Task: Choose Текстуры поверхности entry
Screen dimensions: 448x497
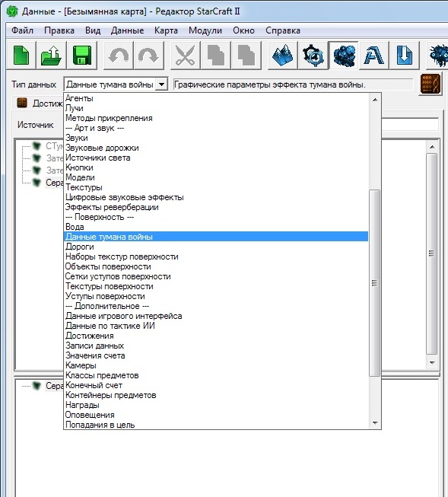Action: pos(216,286)
